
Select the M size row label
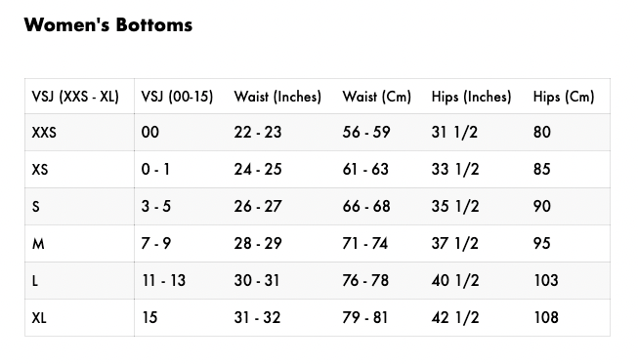tap(38, 244)
